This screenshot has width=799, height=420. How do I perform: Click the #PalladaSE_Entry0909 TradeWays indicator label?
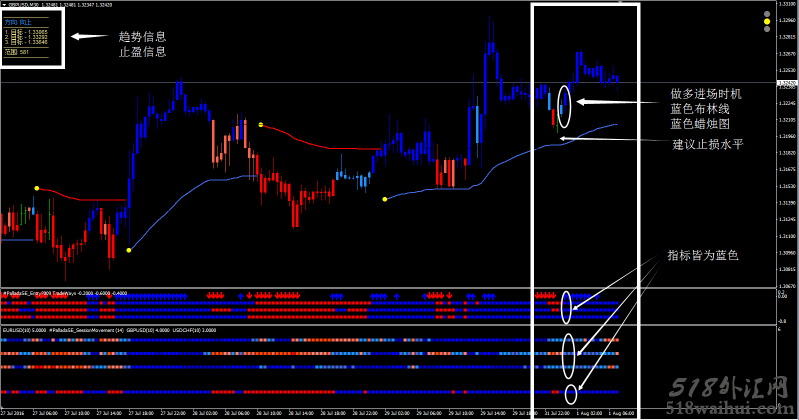pos(40,293)
